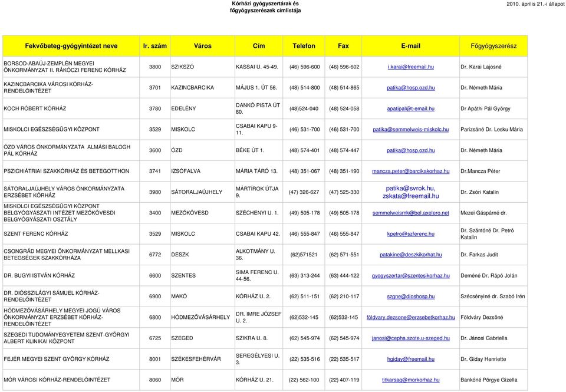
Task: Click the city cell 'SZIKSZÓ'
Action: [x=183, y=67]
